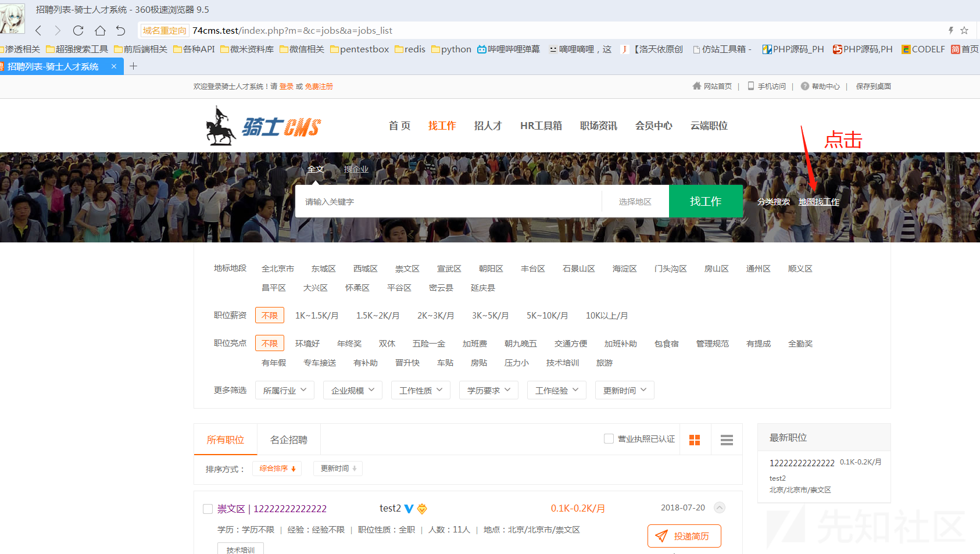Sort jobs by 综合排序
980x554 pixels.
pyautogui.click(x=277, y=469)
